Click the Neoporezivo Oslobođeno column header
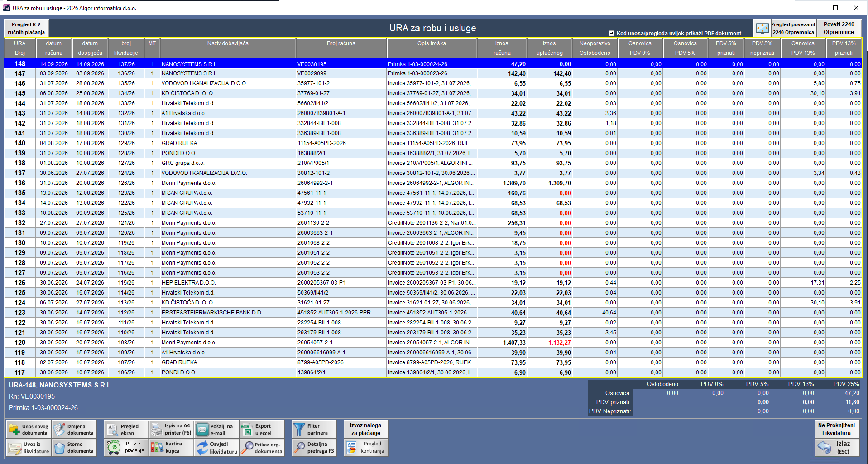The height and width of the screenshot is (464, 868). click(595, 48)
